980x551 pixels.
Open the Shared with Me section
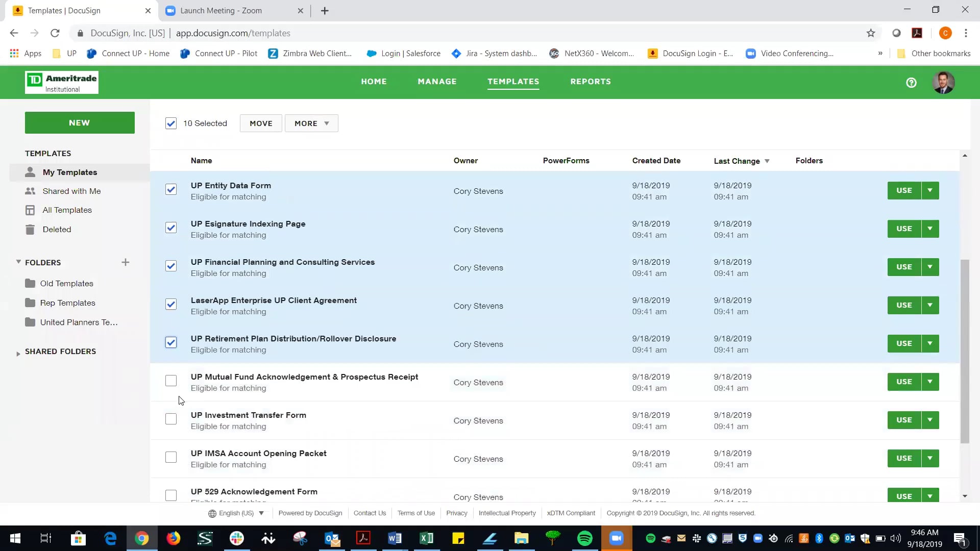tap(71, 191)
